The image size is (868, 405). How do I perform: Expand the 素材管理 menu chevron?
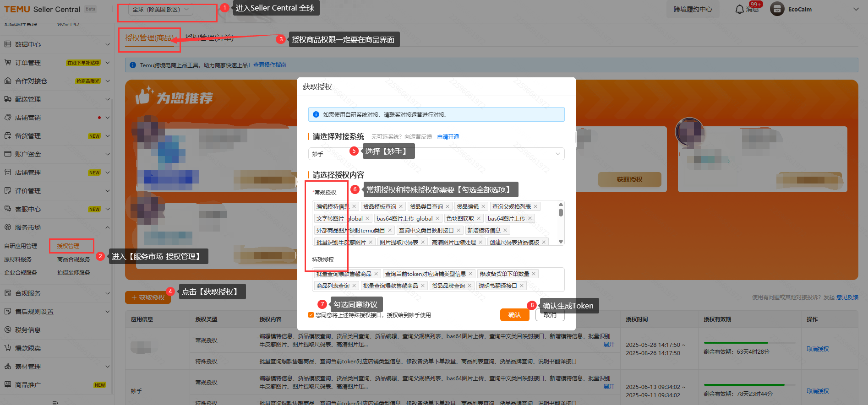(x=108, y=367)
